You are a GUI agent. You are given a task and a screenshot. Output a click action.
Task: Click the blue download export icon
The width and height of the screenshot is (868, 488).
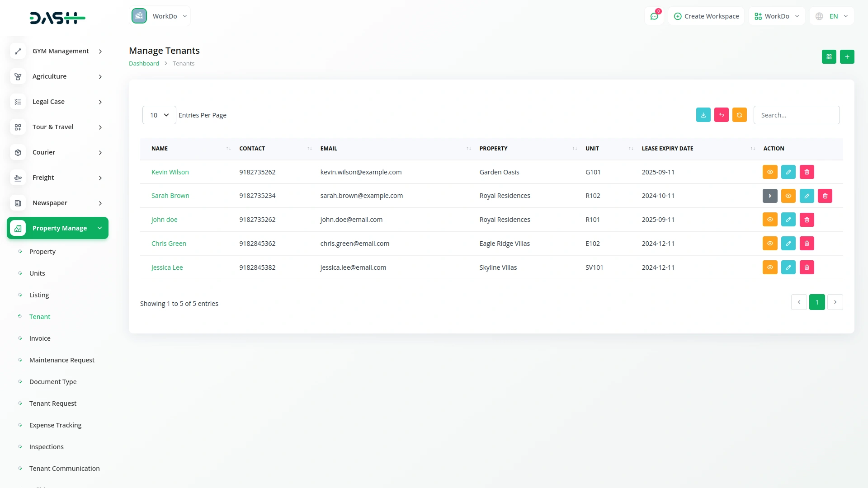click(x=703, y=115)
